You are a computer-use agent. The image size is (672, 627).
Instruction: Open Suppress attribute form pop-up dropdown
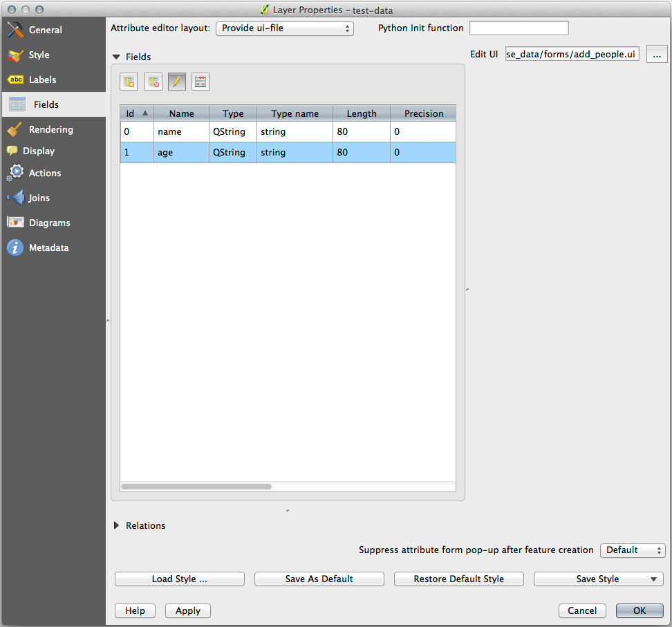coord(632,550)
